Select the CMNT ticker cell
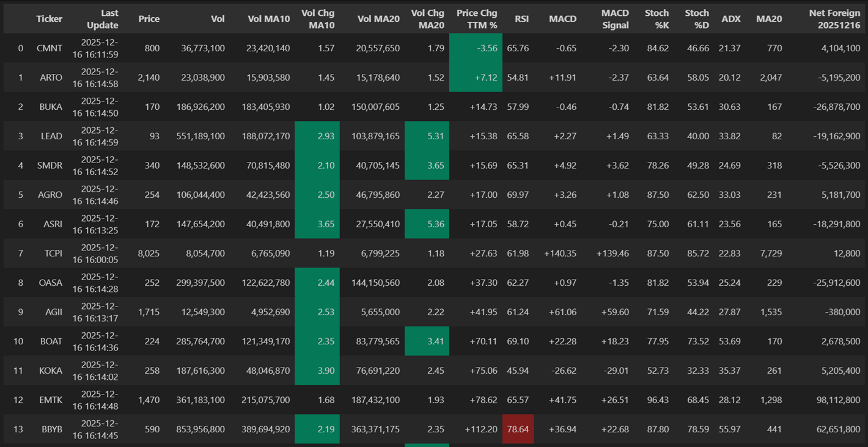The height and width of the screenshot is (447, 868). coord(50,48)
